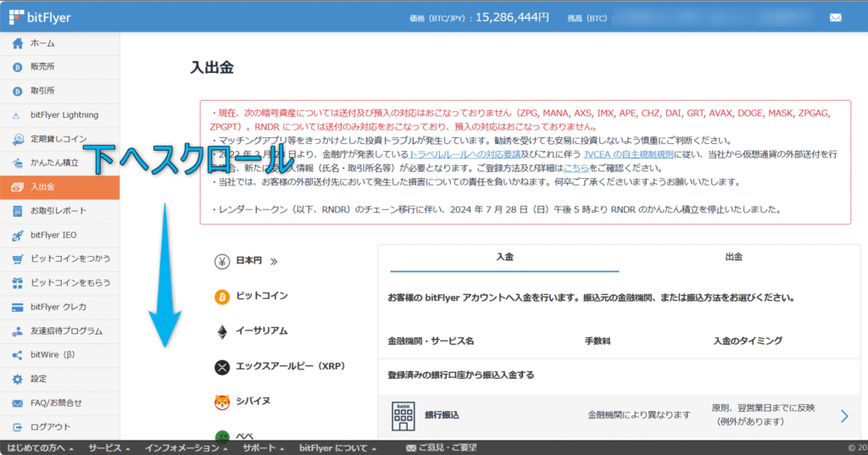The height and width of the screenshot is (455, 868).
Task: Open bitFlyer Lightning in sidebar
Action: 60,115
